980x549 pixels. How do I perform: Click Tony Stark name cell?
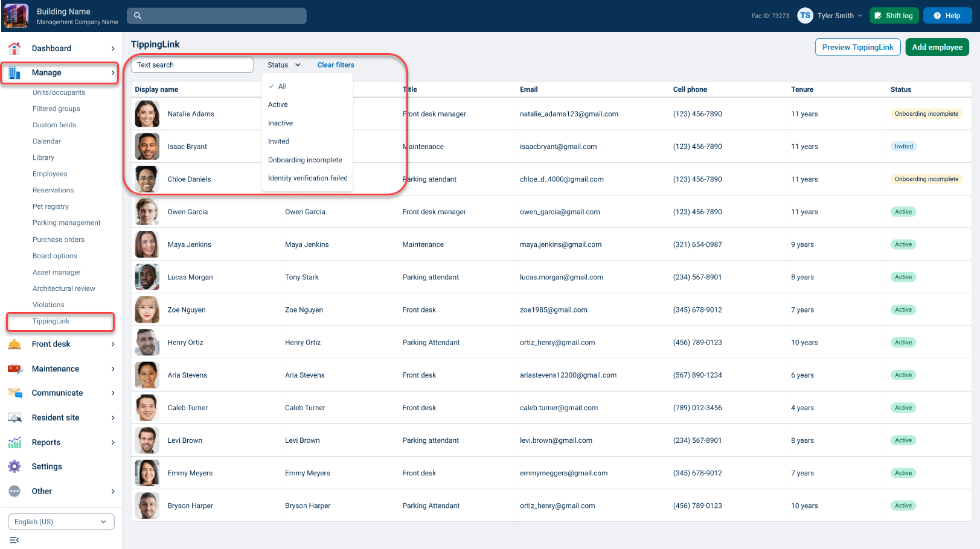[x=302, y=277]
